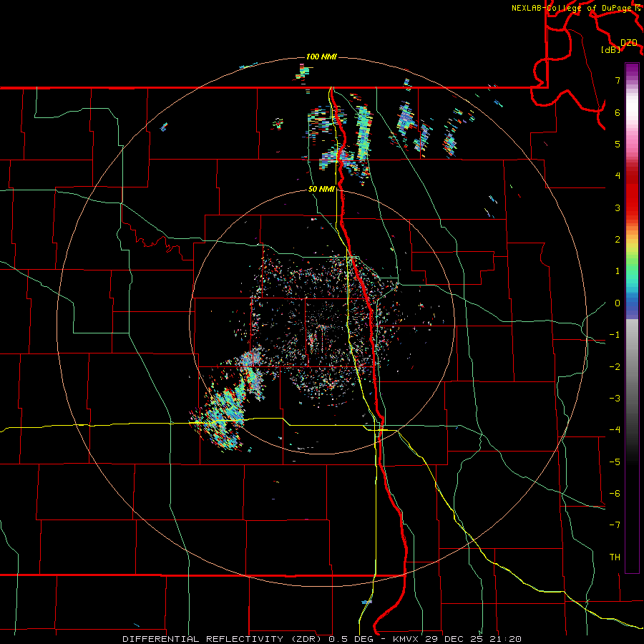Click the 6 dB tick label on the scale
644x644 pixels.
click(x=618, y=112)
